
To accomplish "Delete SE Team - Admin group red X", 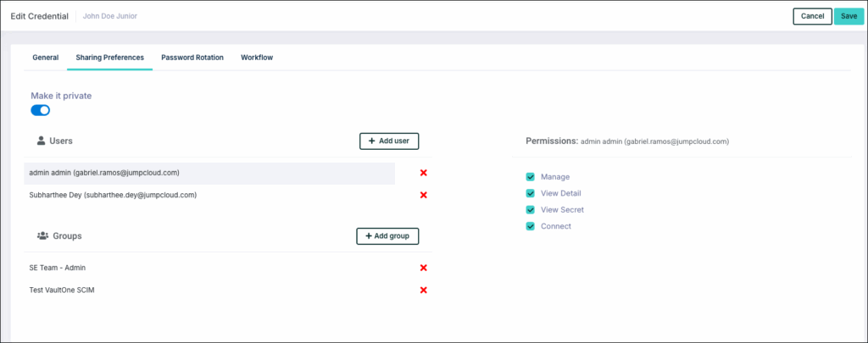I will [x=424, y=268].
